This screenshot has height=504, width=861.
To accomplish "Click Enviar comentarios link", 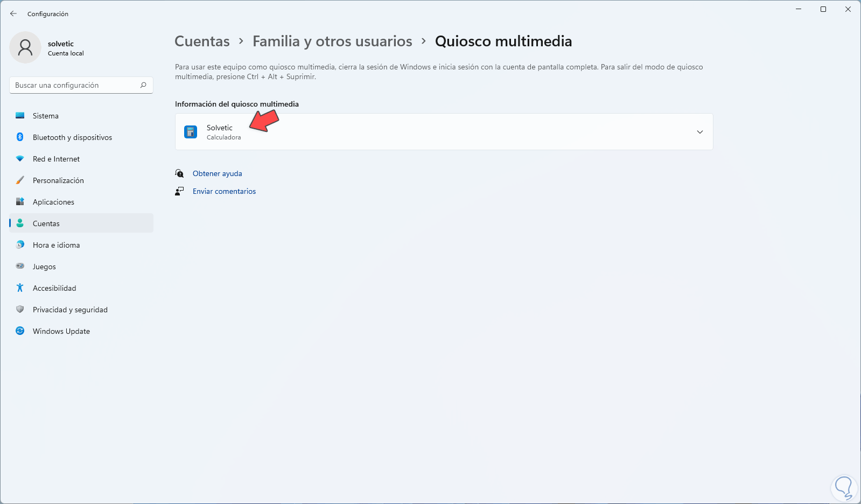I will (224, 191).
